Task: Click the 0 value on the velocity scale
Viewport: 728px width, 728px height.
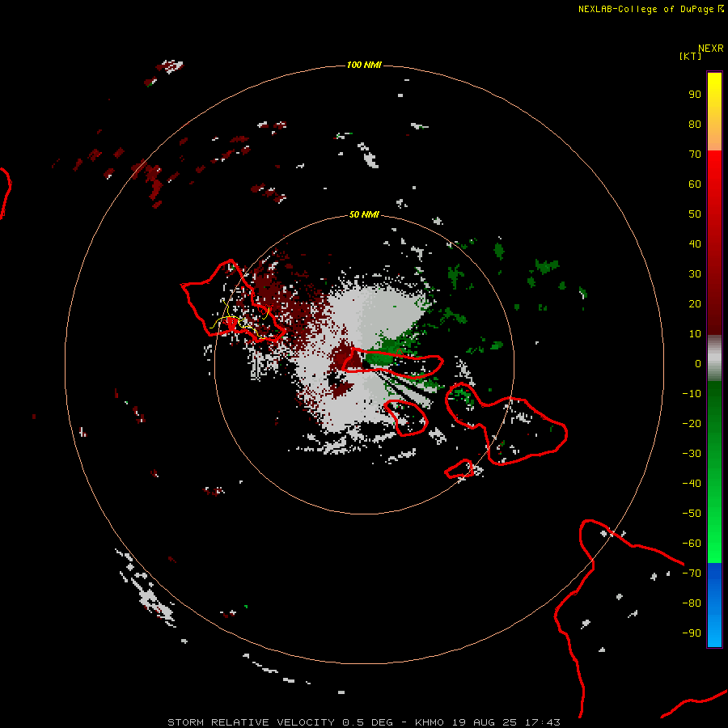Action: (x=698, y=364)
